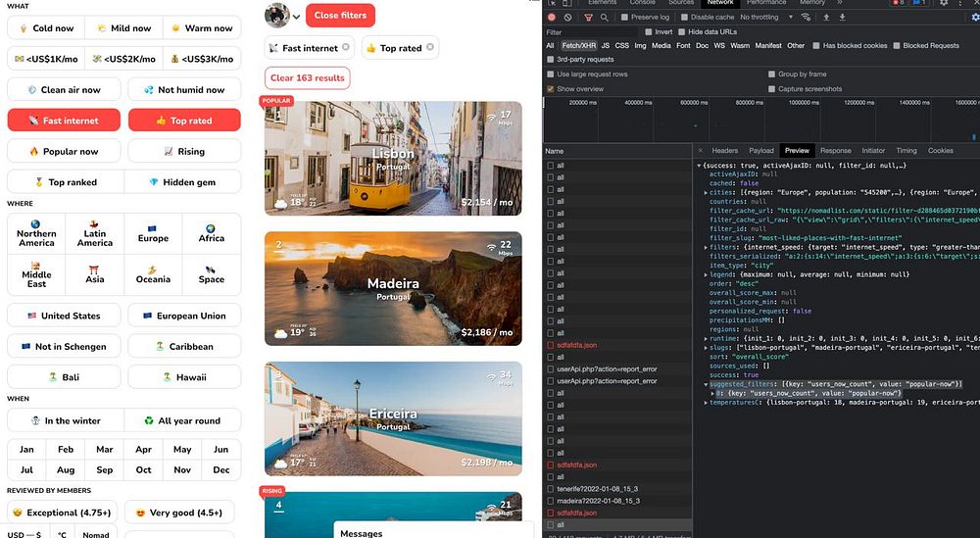Expand the cities array in Preview
Image resolution: width=980 pixels, height=538 pixels.
click(704, 193)
